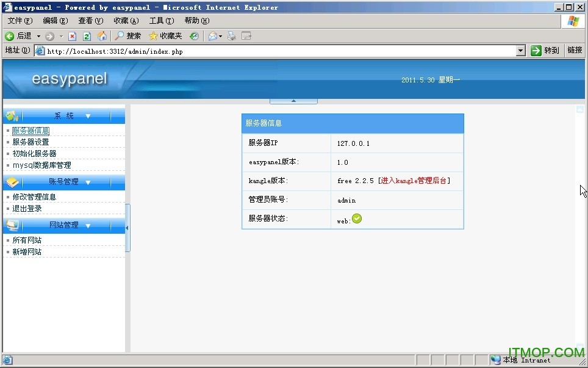The width and height of the screenshot is (588, 368).
Task: Click the refresh icon in browser toolbar
Action: (85, 35)
